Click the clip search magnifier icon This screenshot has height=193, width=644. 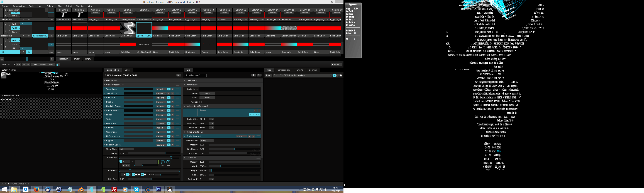pyautogui.click(x=253, y=75)
